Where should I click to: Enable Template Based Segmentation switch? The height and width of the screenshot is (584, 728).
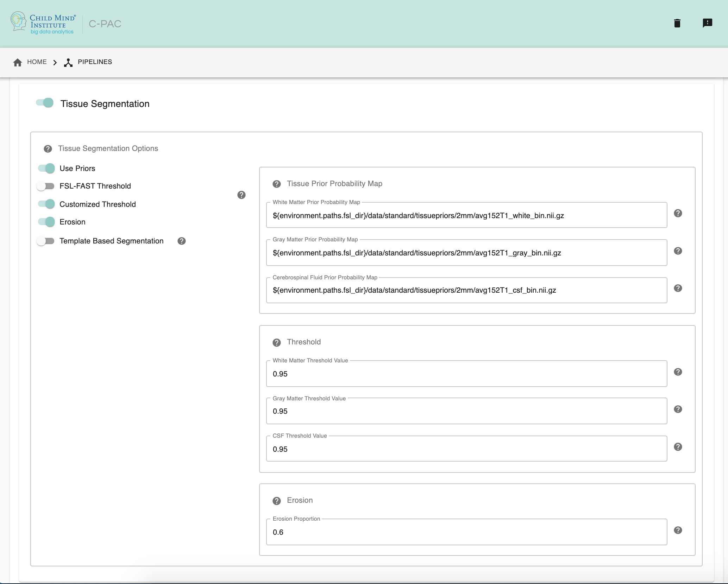(x=46, y=241)
